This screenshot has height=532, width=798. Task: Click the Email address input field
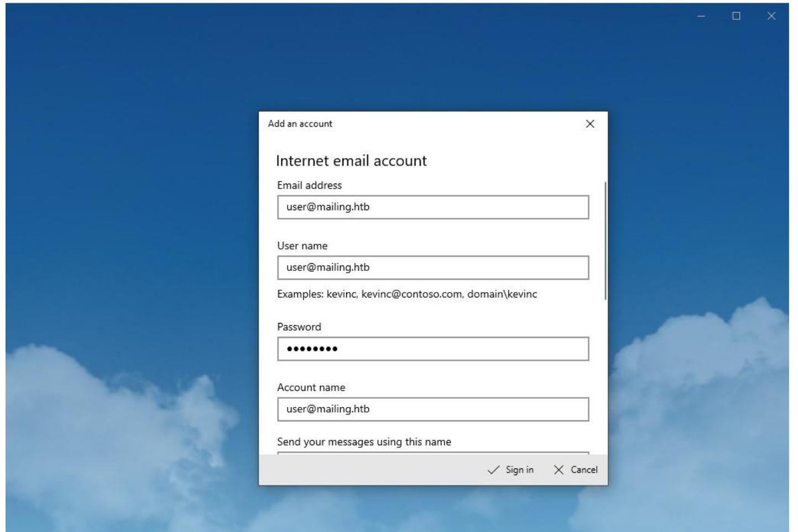click(x=433, y=207)
